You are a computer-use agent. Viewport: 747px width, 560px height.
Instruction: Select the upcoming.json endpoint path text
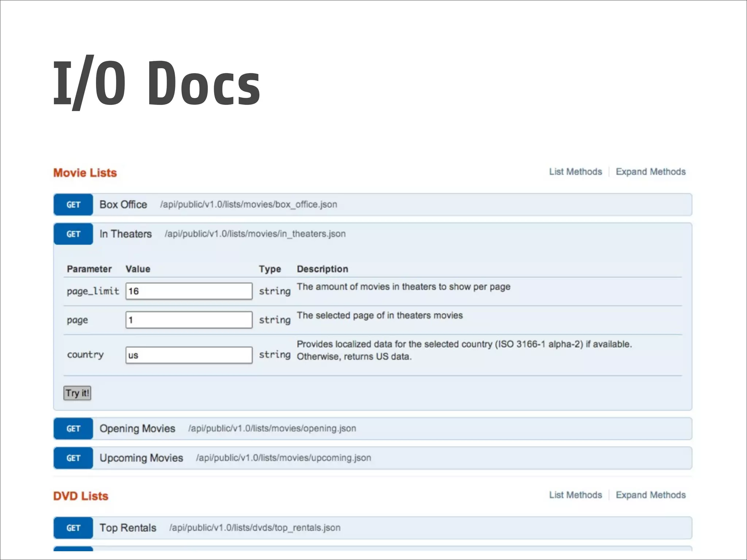tap(283, 458)
